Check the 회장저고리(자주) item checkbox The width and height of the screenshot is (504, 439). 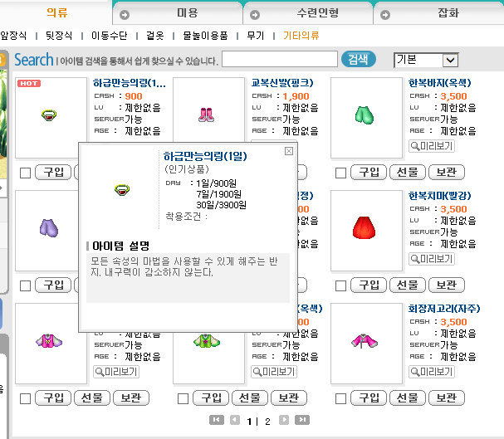click(340, 399)
